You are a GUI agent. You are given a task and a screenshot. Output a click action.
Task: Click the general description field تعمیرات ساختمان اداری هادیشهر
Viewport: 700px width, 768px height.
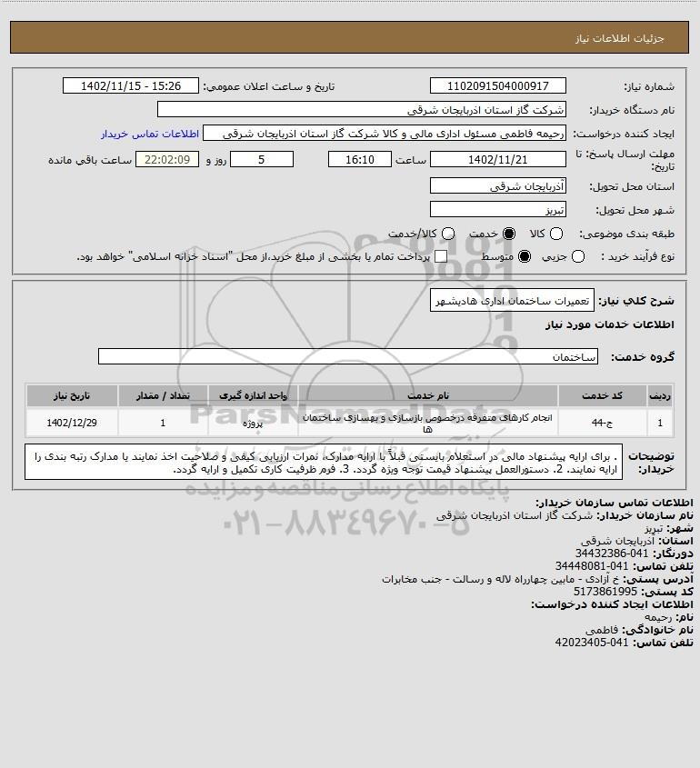512,300
